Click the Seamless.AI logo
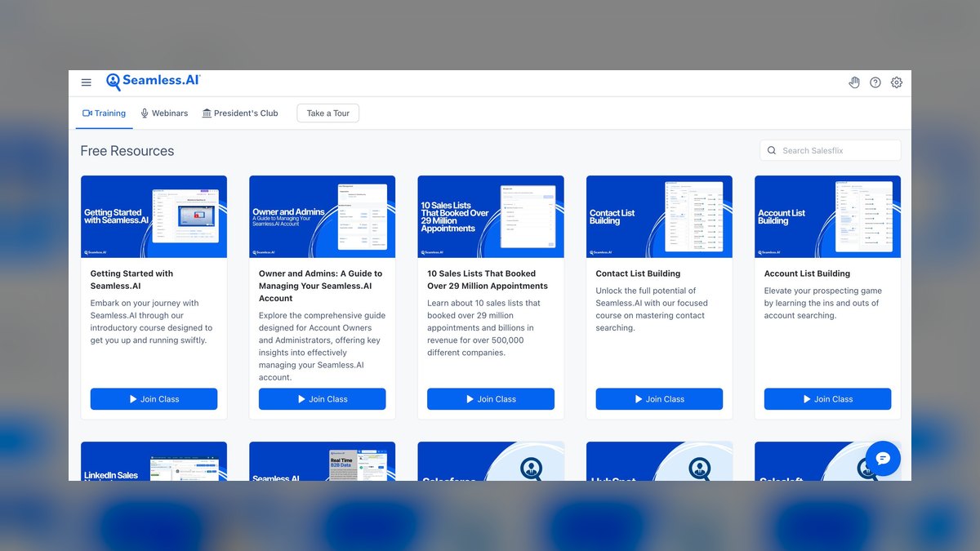The height and width of the screenshot is (551, 980). point(154,82)
